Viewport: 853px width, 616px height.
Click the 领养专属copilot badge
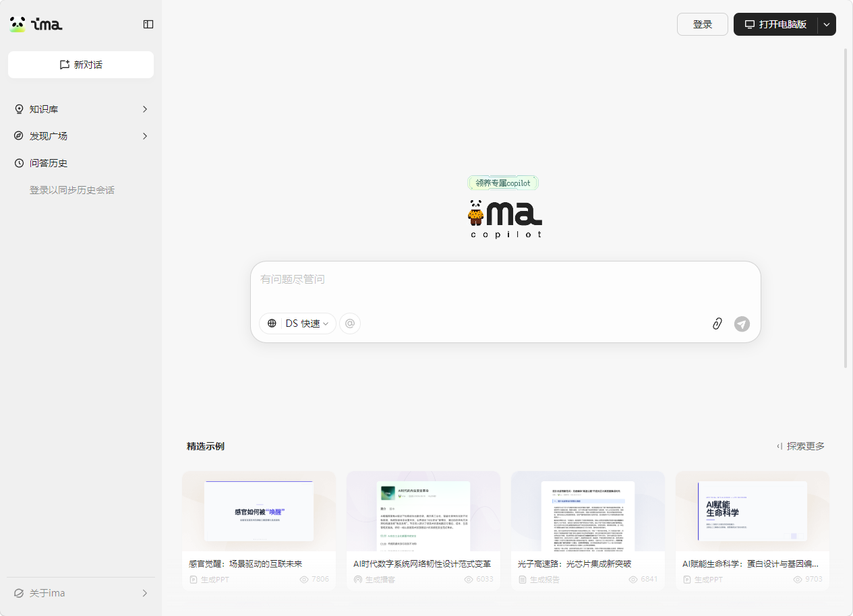point(503,183)
